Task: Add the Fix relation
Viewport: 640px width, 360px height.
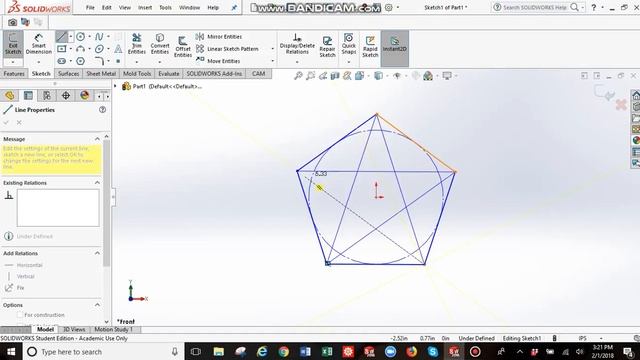Action: click(x=14, y=288)
